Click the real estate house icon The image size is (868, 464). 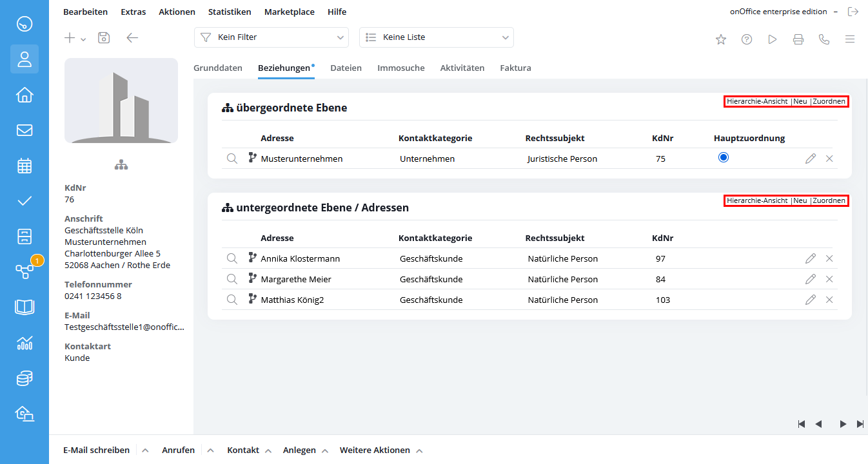[x=25, y=95]
